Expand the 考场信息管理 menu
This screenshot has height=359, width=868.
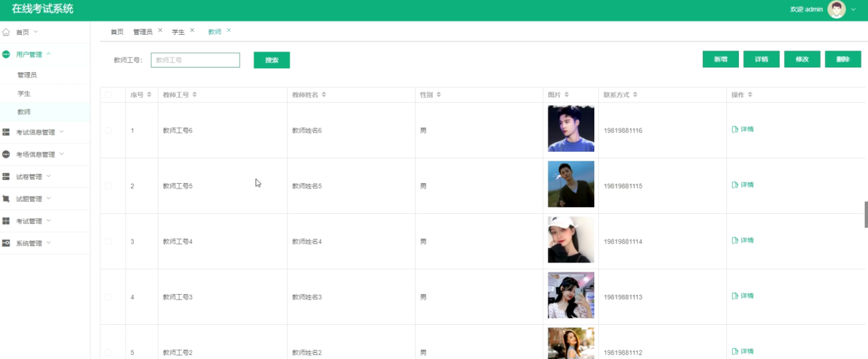click(x=62, y=154)
